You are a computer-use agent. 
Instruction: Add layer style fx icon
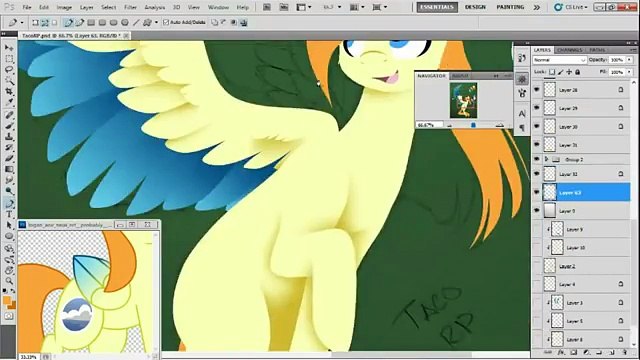tap(561, 352)
